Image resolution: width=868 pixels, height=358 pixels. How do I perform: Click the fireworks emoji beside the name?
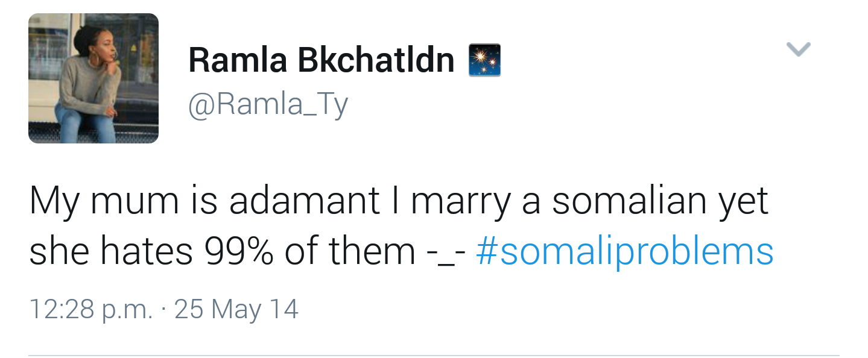click(x=485, y=60)
